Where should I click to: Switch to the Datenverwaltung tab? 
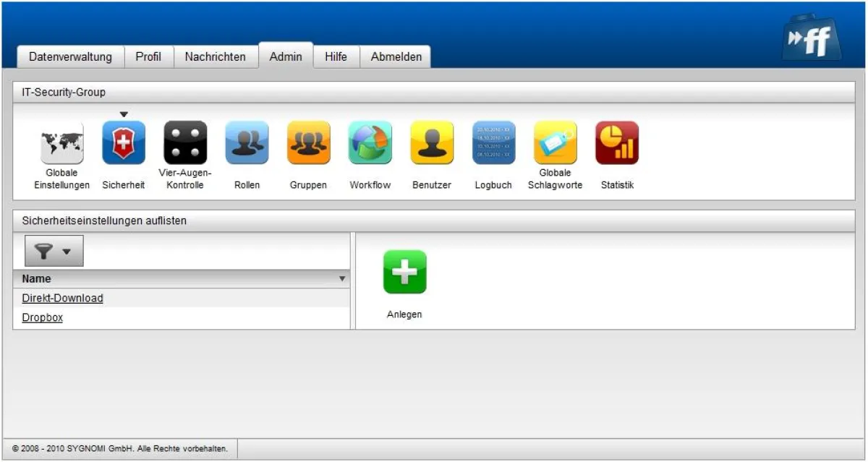click(70, 56)
